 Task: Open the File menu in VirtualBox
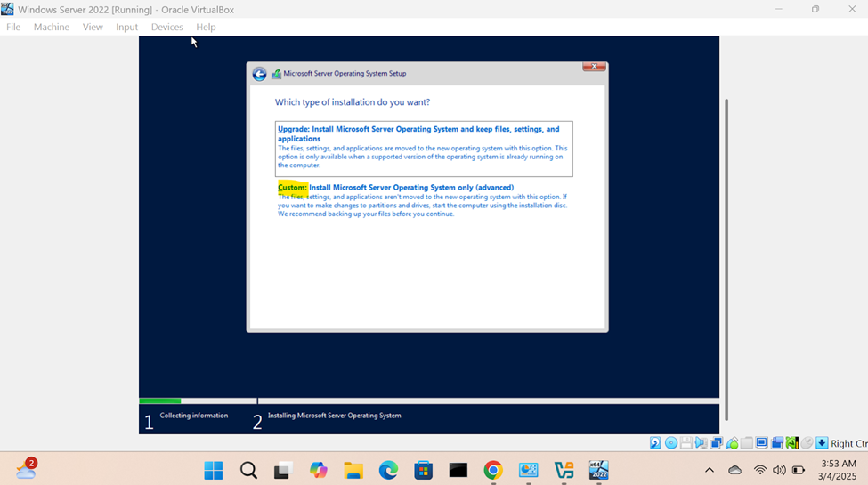(13, 27)
